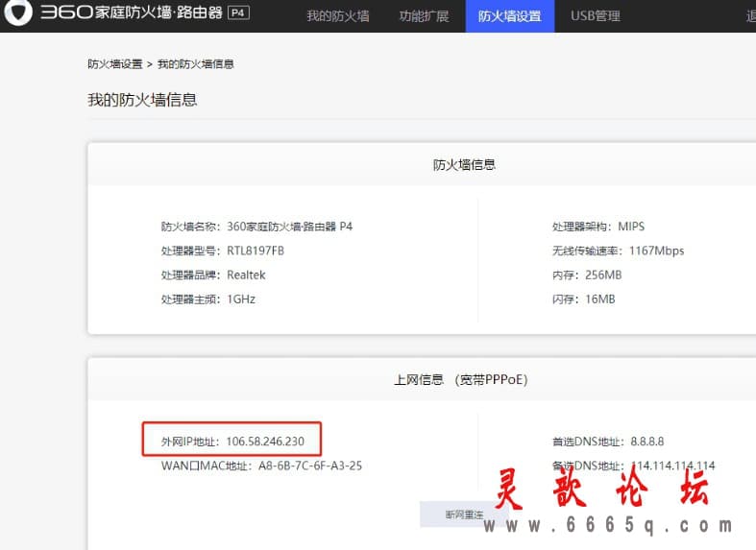The image size is (756, 550).
Task: Click the 首选DNS地址 8.8.8.8 text
Action: tap(608, 442)
